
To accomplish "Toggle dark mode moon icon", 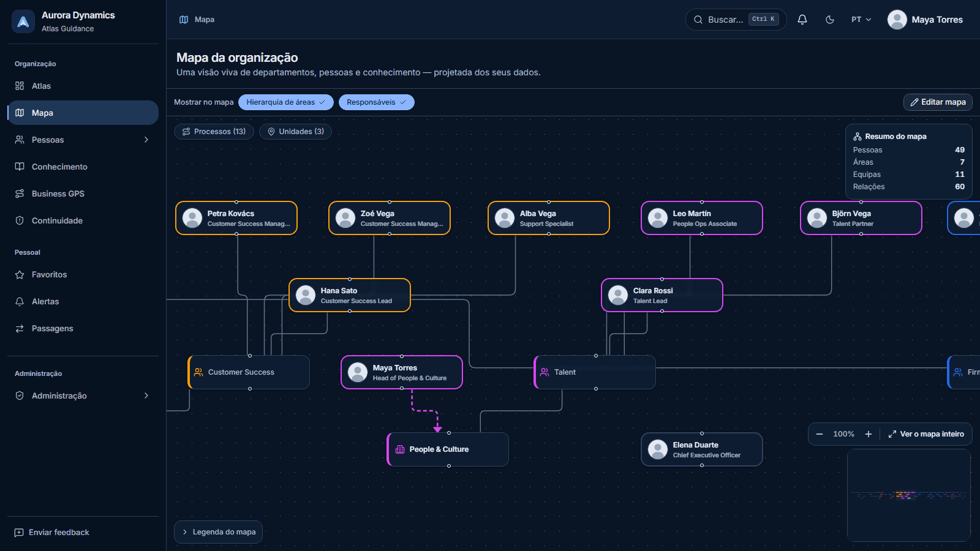I will (830, 20).
